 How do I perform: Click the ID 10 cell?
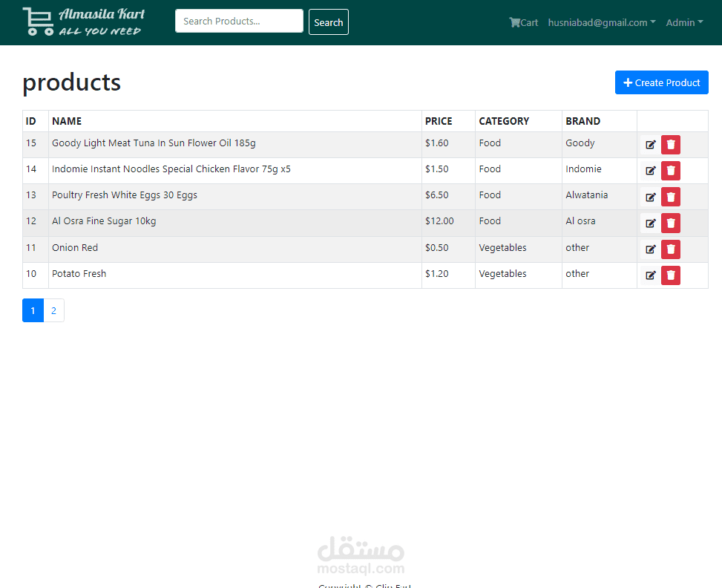(36, 275)
